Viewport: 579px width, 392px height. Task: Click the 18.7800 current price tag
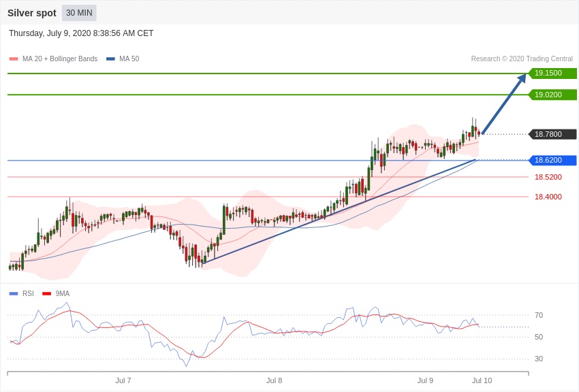pos(552,134)
